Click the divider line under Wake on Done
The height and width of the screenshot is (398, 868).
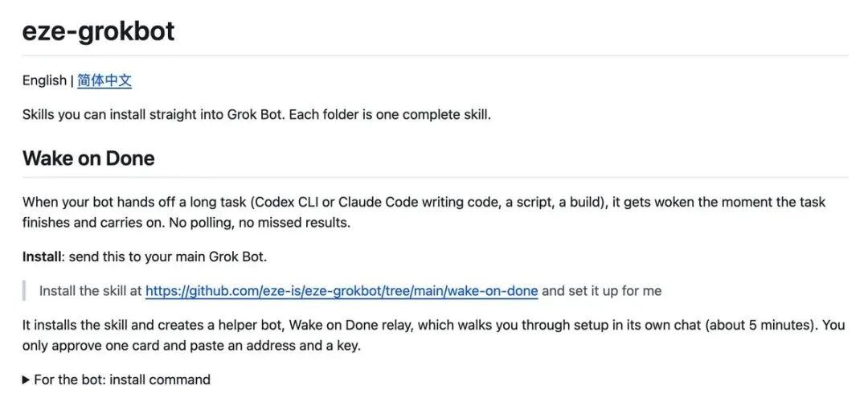[x=435, y=177]
